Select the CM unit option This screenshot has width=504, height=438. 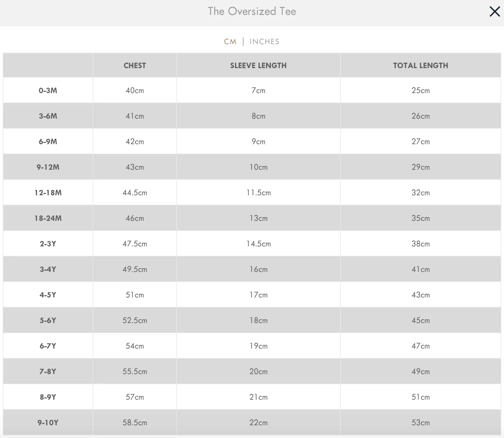point(230,42)
